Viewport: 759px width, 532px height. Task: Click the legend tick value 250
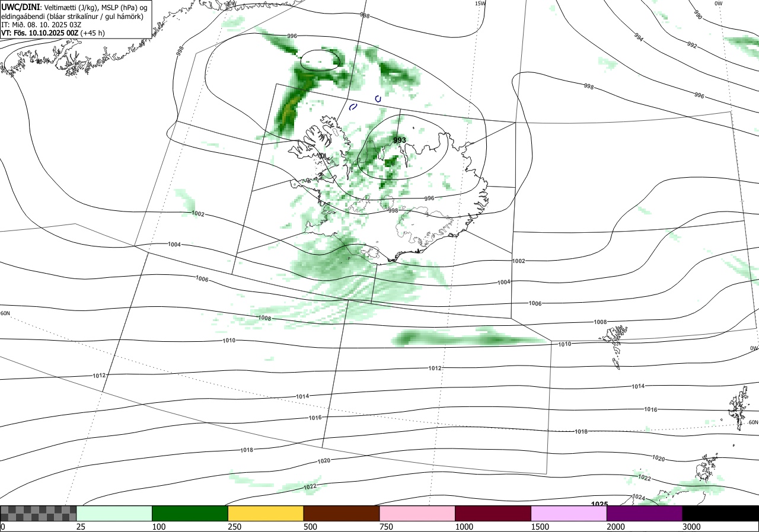235,527
